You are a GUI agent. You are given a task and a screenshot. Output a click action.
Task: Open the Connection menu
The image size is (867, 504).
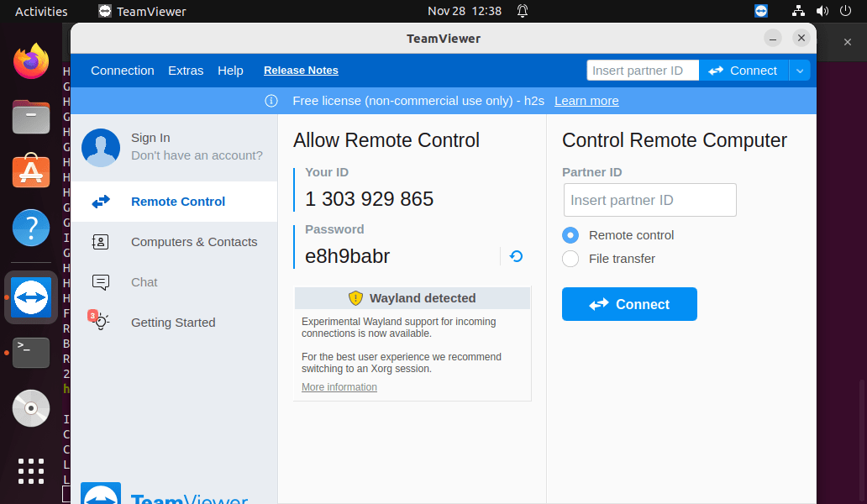point(123,71)
